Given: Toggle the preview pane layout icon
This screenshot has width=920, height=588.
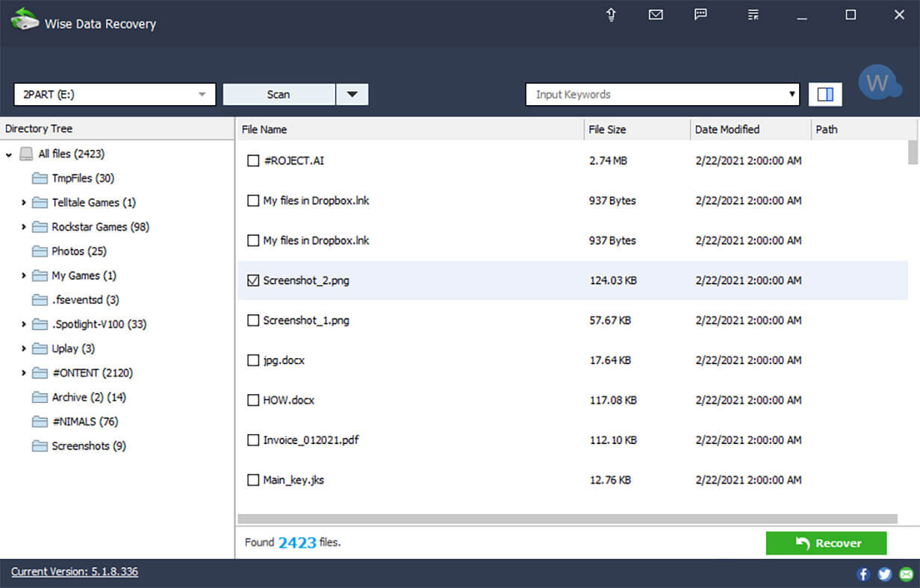Looking at the screenshot, I should click(825, 94).
